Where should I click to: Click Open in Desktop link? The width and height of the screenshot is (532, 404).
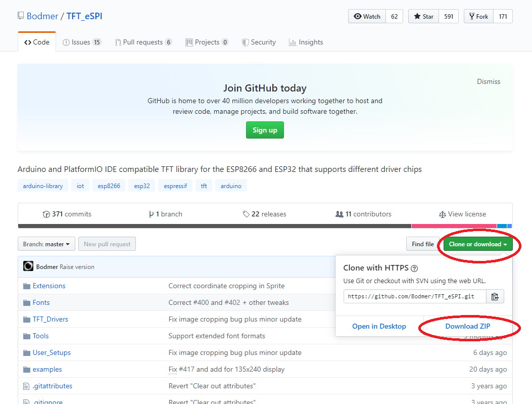pos(379,326)
